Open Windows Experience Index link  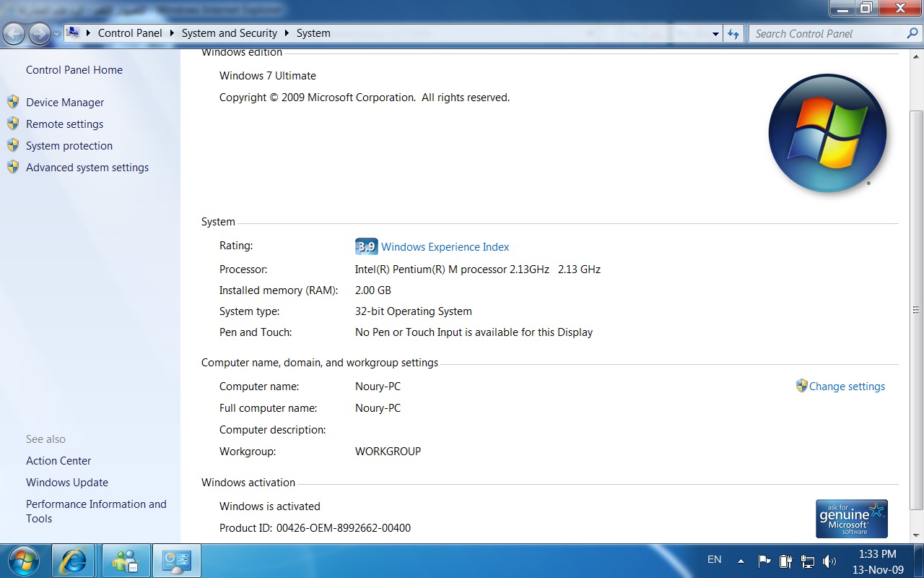click(445, 247)
